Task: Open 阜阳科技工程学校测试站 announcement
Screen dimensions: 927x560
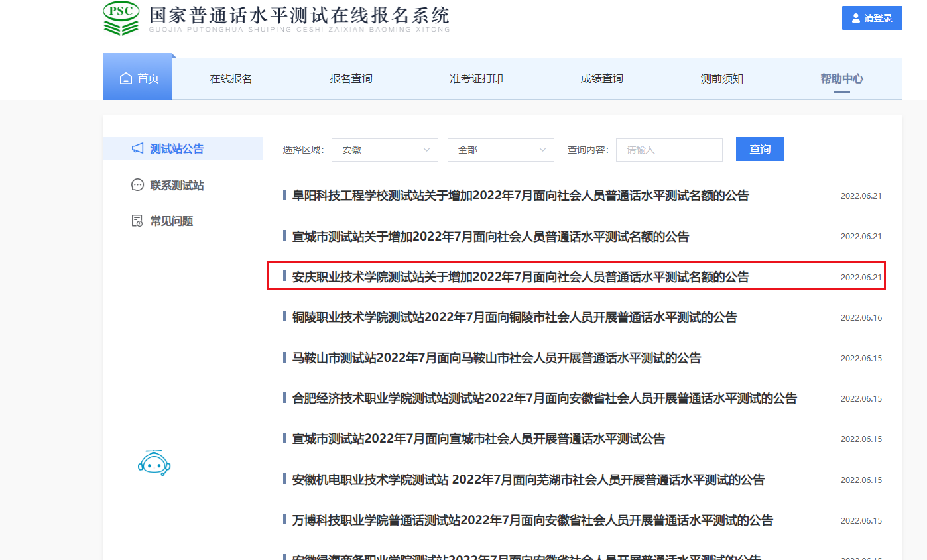Action: click(521, 196)
